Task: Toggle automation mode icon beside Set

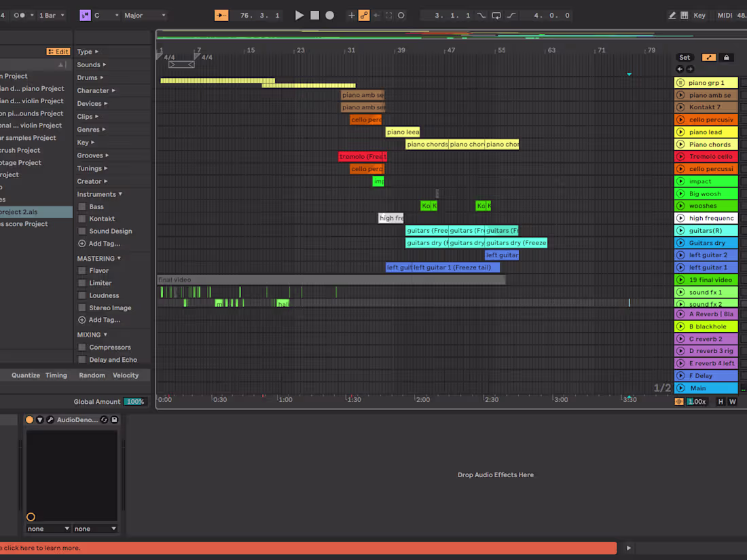Action: pos(709,57)
